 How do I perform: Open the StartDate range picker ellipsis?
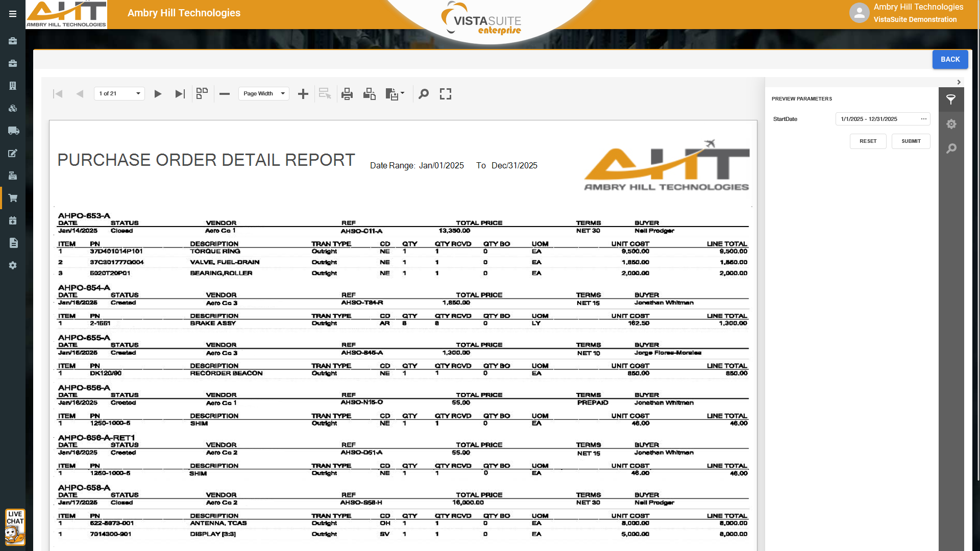[x=923, y=119]
